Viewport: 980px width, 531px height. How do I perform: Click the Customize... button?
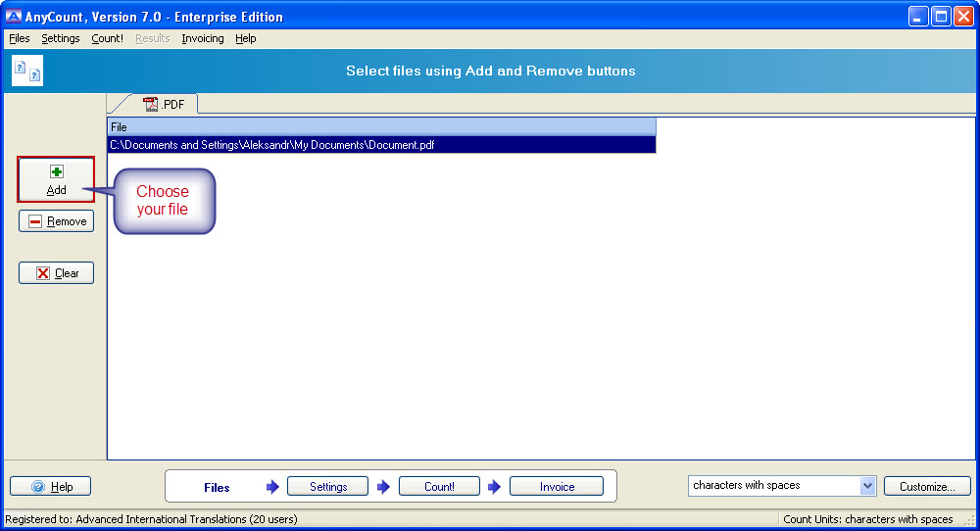pyautogui.click(x=927, y=487)
